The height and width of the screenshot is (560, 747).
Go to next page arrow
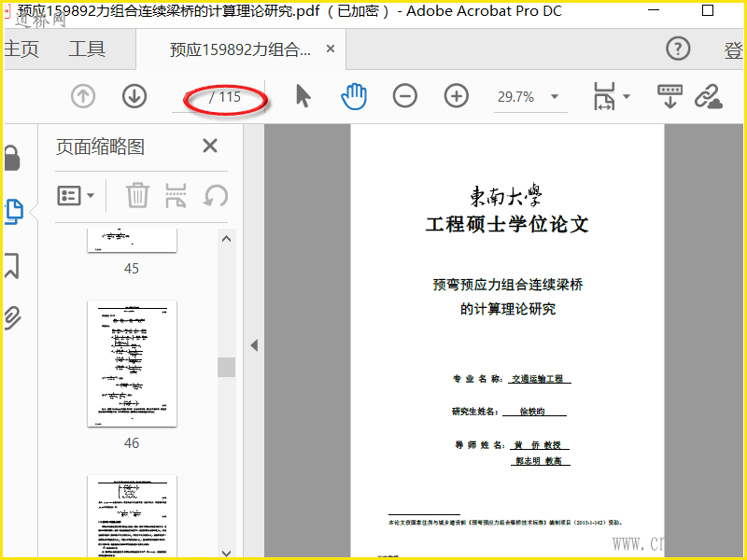[134, 96]
